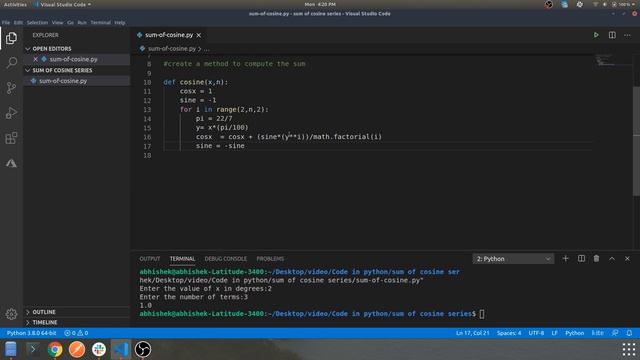Screen dimensions: 640x360
Task: Split the editor to the right
Action: (612, 35)
